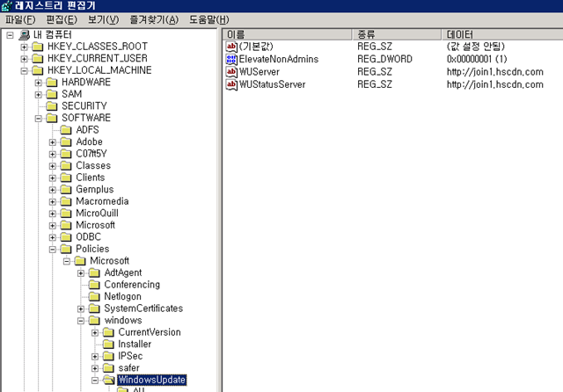
Task: Click the 내 컴퓨터 computer icon
Action: pyautogui.click(x=25, y=35)
